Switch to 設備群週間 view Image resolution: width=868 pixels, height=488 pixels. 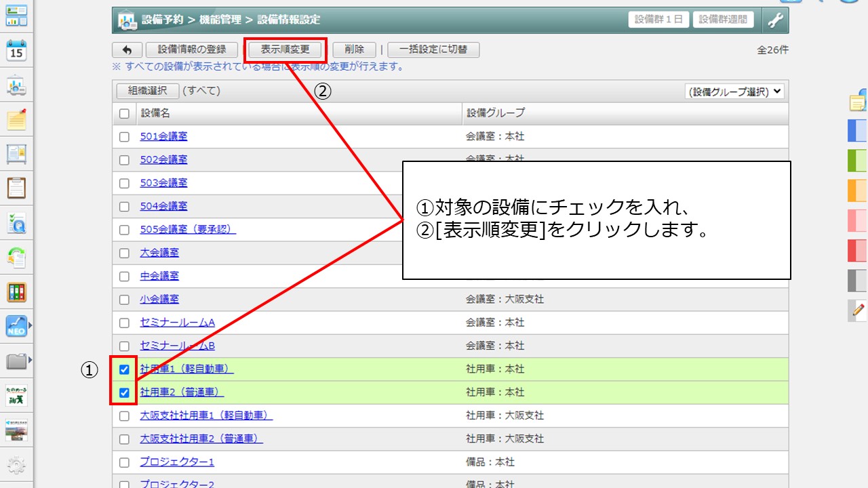[723, 20]
